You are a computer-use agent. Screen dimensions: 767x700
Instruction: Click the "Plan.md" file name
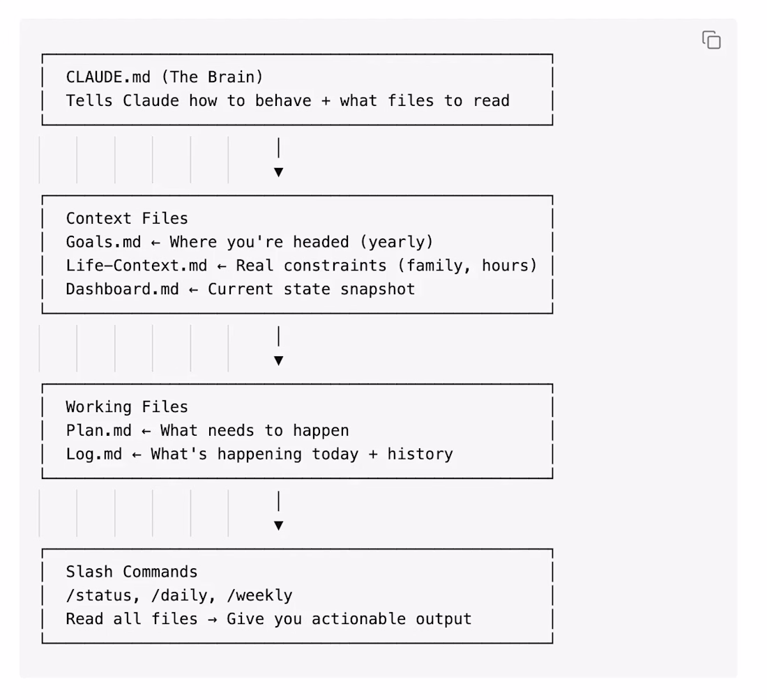click(98, 431)
